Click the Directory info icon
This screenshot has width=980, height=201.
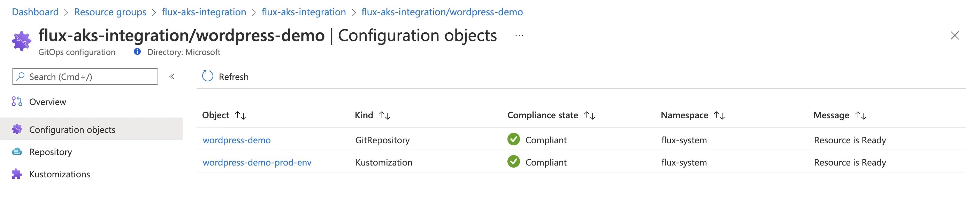137,52
